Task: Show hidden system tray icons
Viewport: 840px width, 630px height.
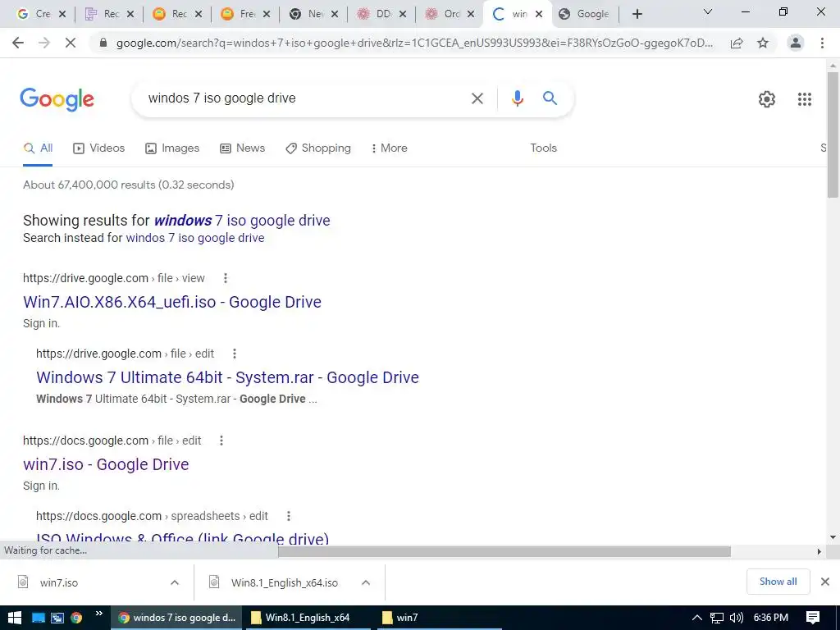Action: point(696,618)
